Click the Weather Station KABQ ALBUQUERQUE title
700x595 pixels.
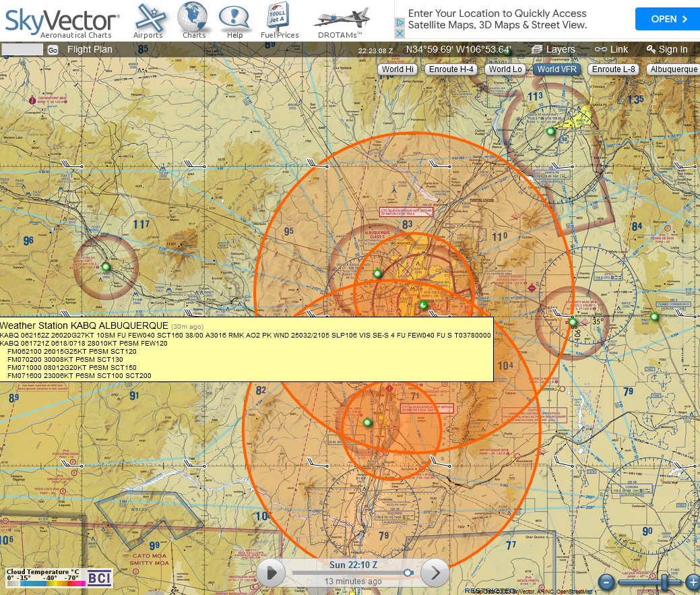pos(84,326)
